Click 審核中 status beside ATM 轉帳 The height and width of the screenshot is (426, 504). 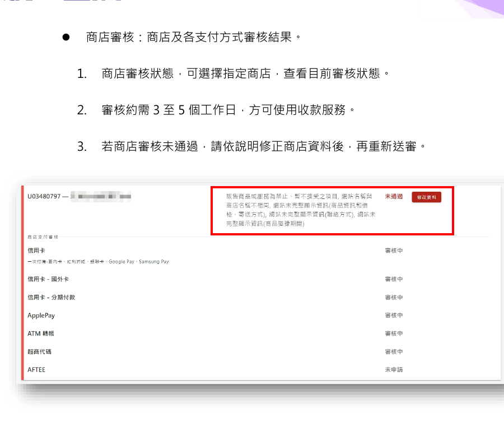pos(394,334)
